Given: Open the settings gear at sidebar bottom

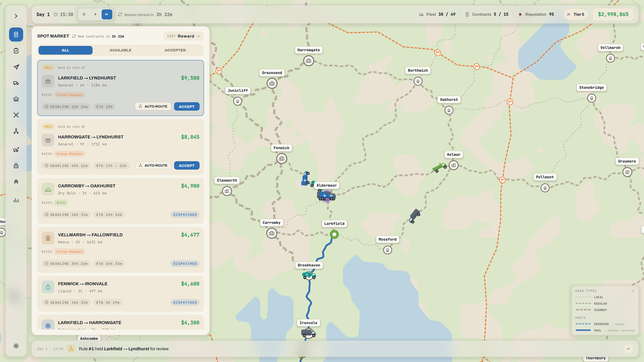Looking at the screenshot, I should coord(16,346).
